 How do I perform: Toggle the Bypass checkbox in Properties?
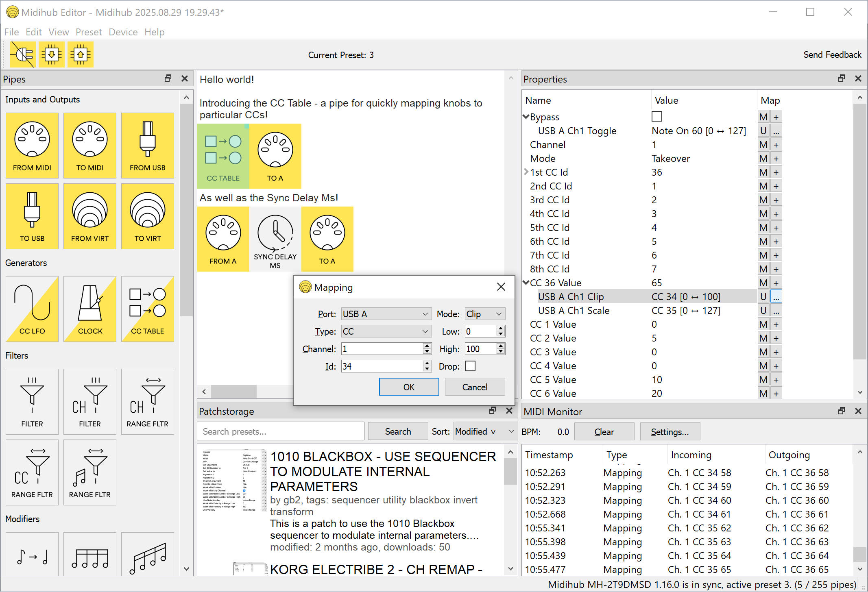click(656, 117)
